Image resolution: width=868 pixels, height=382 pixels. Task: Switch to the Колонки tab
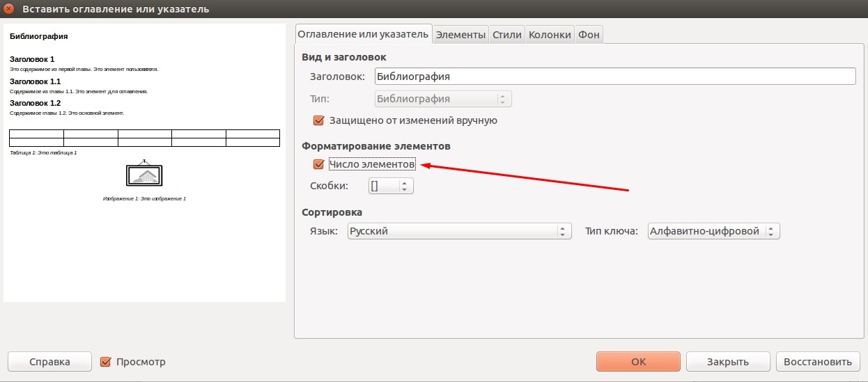550,34
